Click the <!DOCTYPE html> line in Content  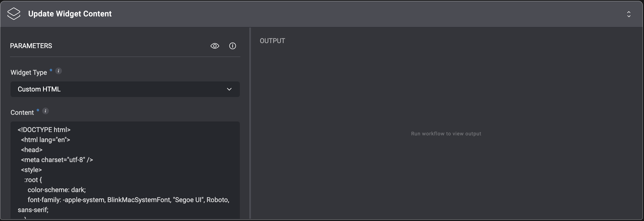pyautogui.click(x=44, y=130)
